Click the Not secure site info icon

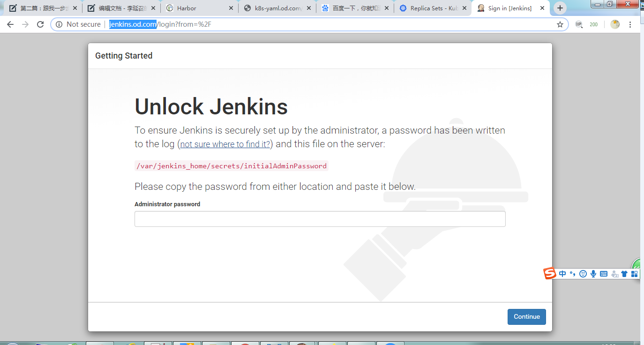coord(59,24)
